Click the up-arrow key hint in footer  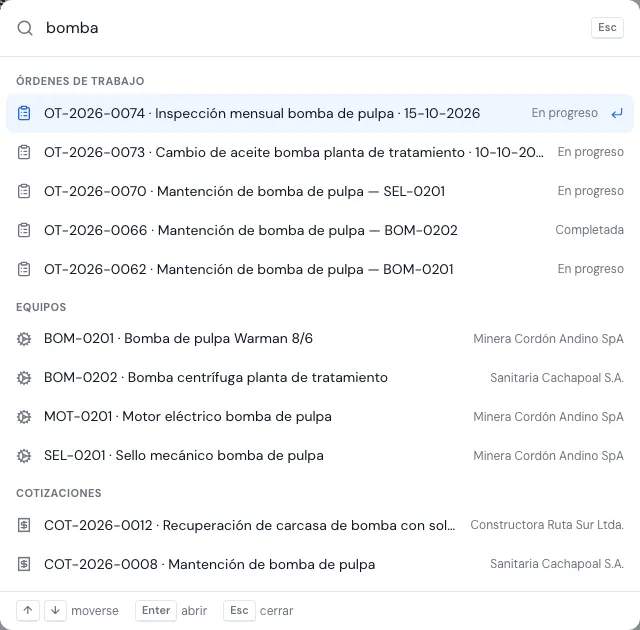point(28,610)
